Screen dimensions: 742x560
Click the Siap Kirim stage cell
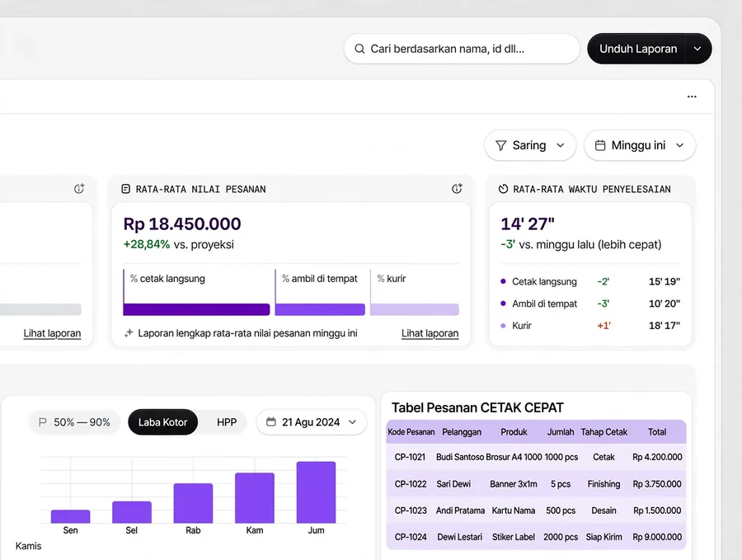(x=603, y=537)
